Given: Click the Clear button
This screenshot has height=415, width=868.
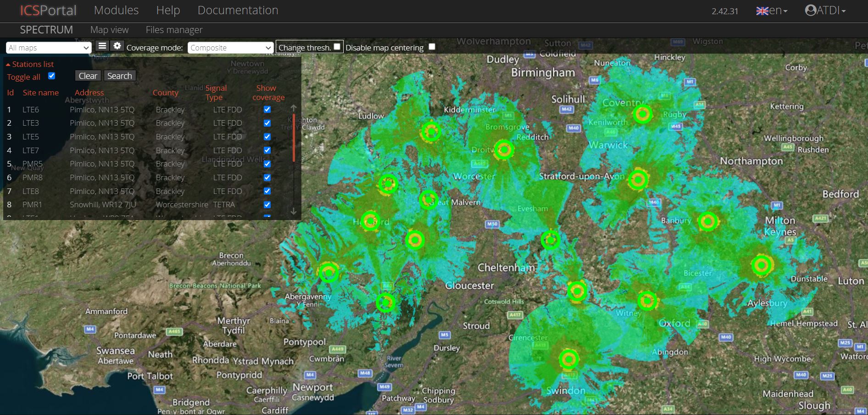Looking at the screenshot, I should 88,76.
